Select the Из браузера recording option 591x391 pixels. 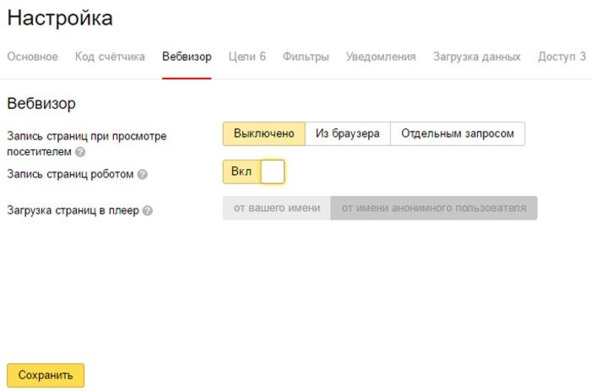coord(348,133)
